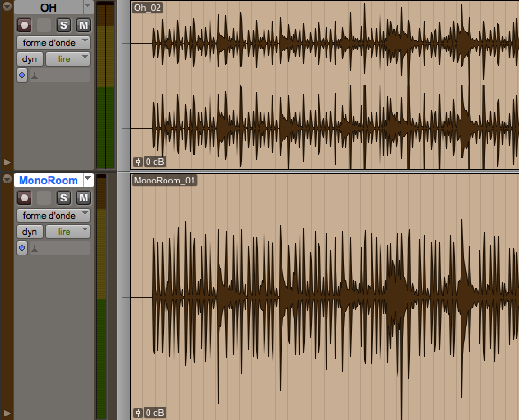519x420 pixels.
Task: Open MonoRoom forme d'onde view selector
Action: 53,216
